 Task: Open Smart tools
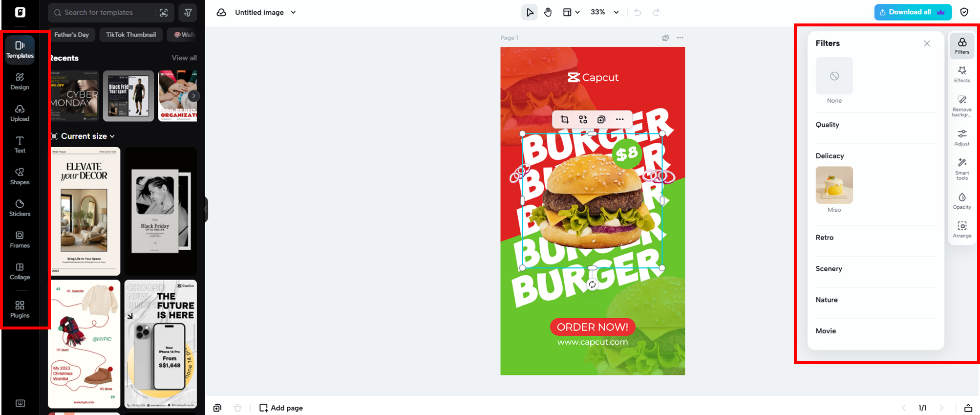point(962,169)
